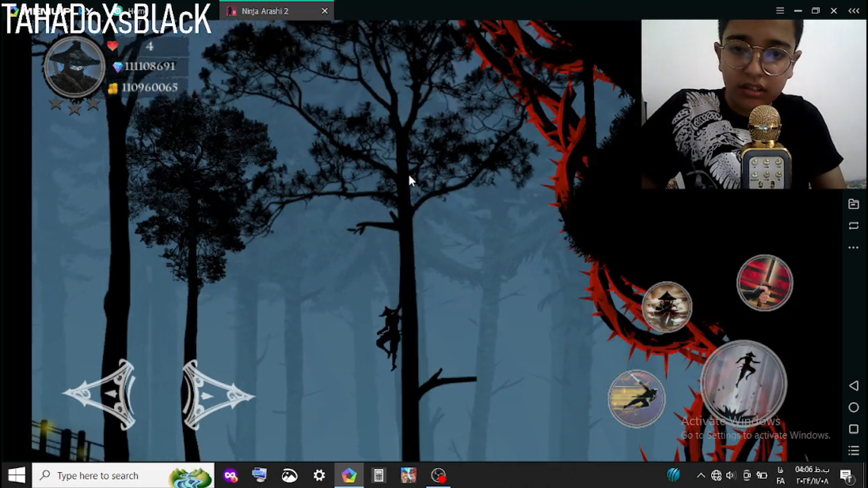
Task: Open the sidebar list menu icon
Action: click(x=854, y=450)
